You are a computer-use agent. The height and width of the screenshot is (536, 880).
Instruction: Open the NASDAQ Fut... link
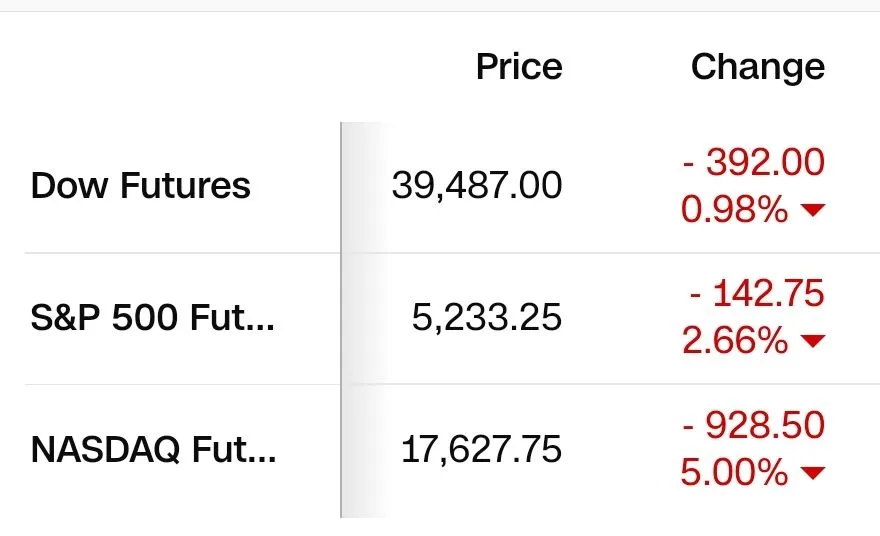tap(154, 449)
